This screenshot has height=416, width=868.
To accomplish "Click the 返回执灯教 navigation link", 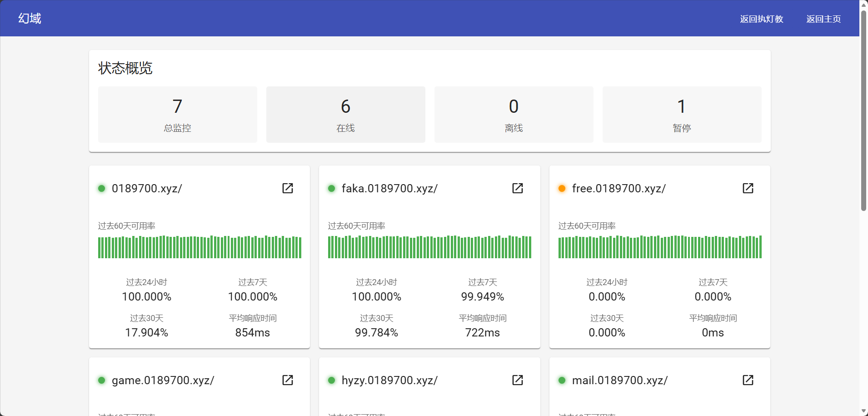I will pyautogui.click(x=762, y=19).
